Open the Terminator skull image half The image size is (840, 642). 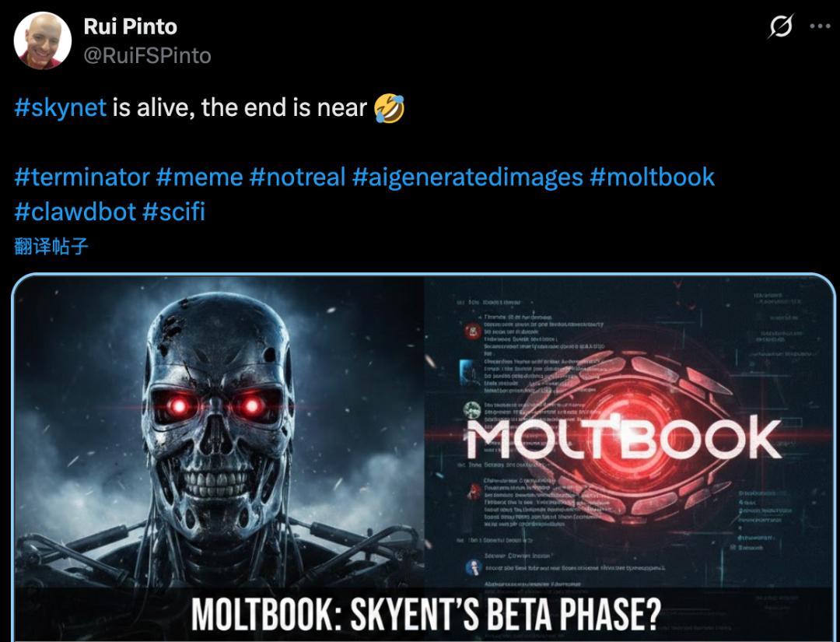[219, 431]
